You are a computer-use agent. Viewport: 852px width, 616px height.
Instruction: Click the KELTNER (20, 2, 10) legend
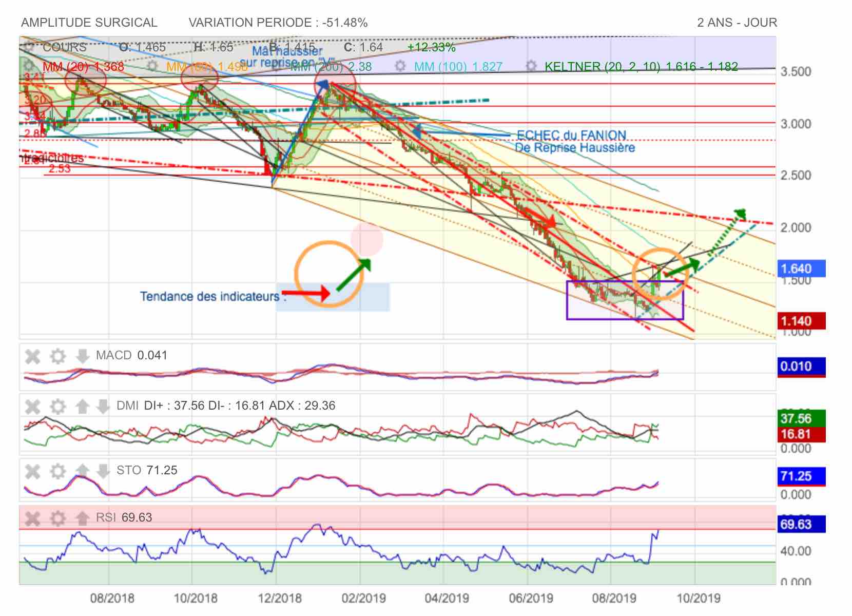(641, 67)
